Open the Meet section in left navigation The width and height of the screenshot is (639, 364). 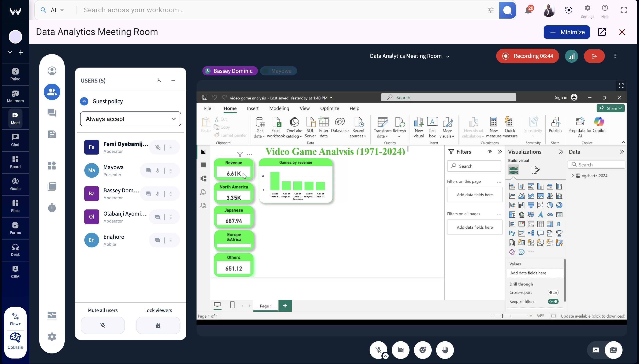coord(15,118)
